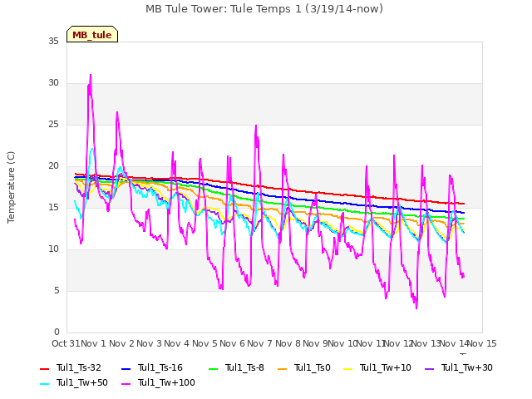Click the lowest magenta dip near 3 degrees
The image size is (532, 399).
(x=416, y=308)
